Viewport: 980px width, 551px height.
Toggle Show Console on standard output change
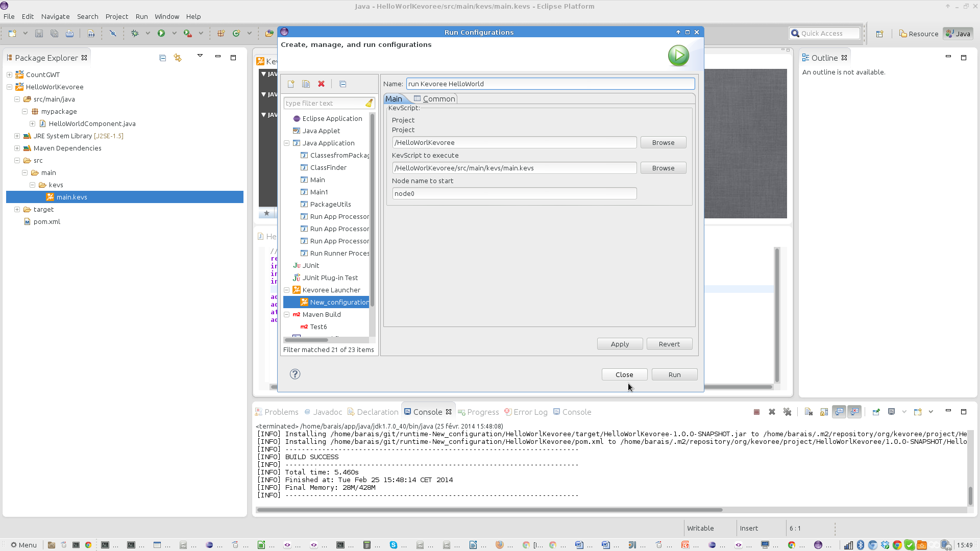click(839, 412)
